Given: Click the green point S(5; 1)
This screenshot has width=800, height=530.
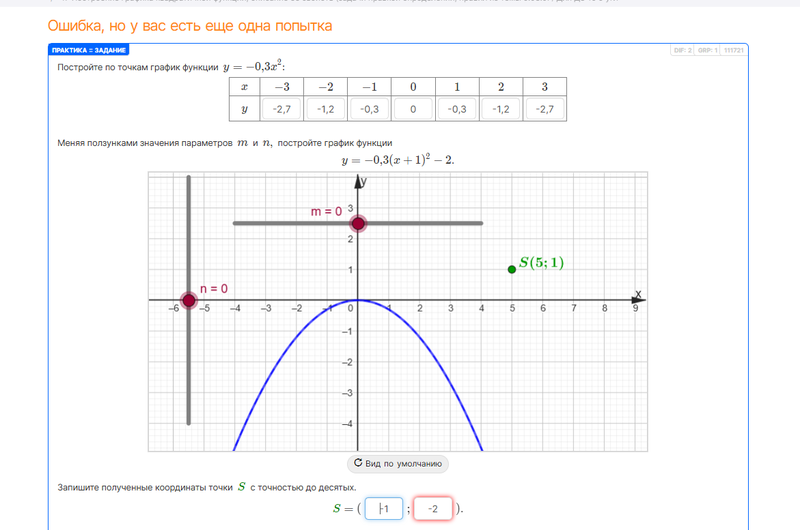Looking at the screenshot, I should point(512,269).
